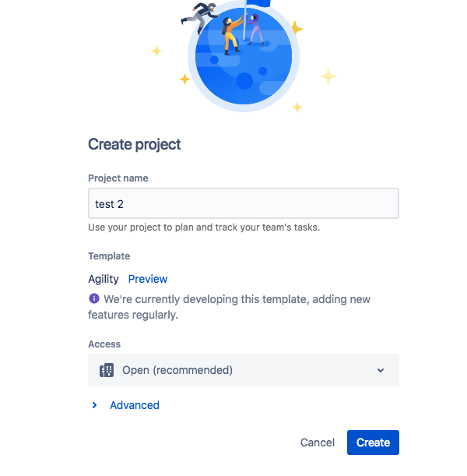Viewport: 467px width, 476px height.
Task: Click the flying figure above the planet
Action: coord(201,13)
